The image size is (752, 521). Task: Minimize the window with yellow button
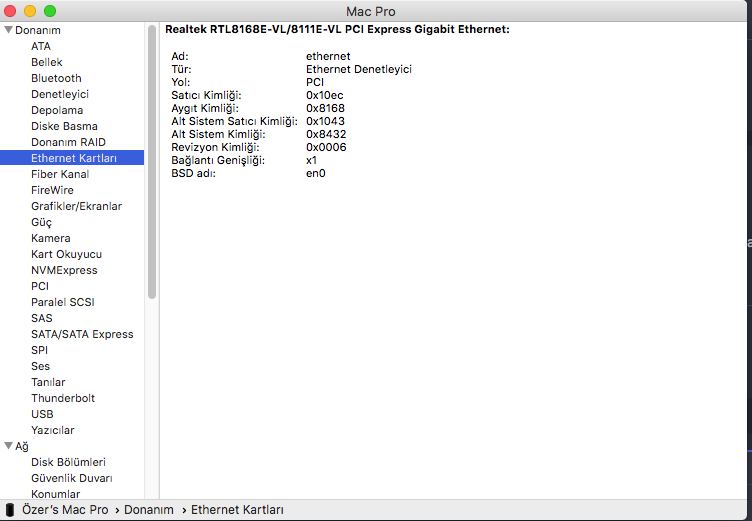pos(30,11)
